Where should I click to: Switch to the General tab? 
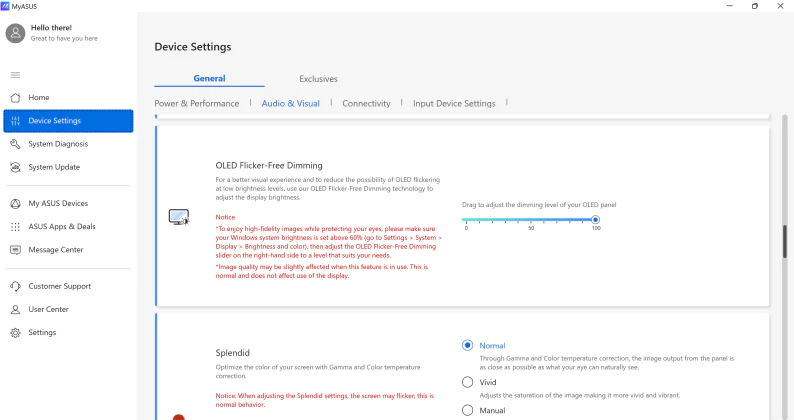pyautogui.click(x=209, y=79)
